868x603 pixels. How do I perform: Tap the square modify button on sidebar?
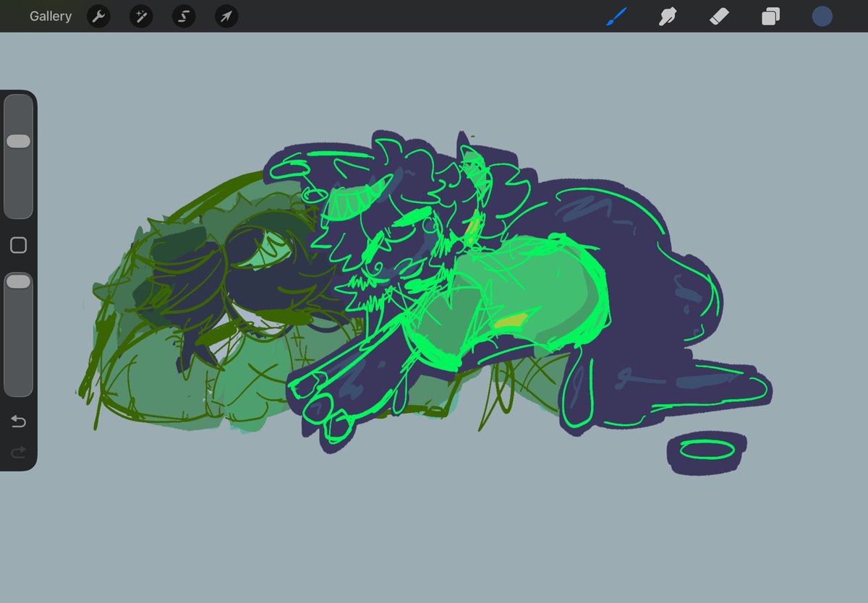point(19,245)
